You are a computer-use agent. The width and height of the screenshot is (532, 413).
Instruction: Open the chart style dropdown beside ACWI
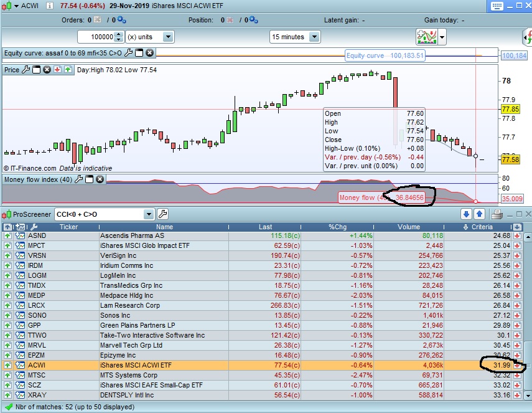tap(16, 6)
